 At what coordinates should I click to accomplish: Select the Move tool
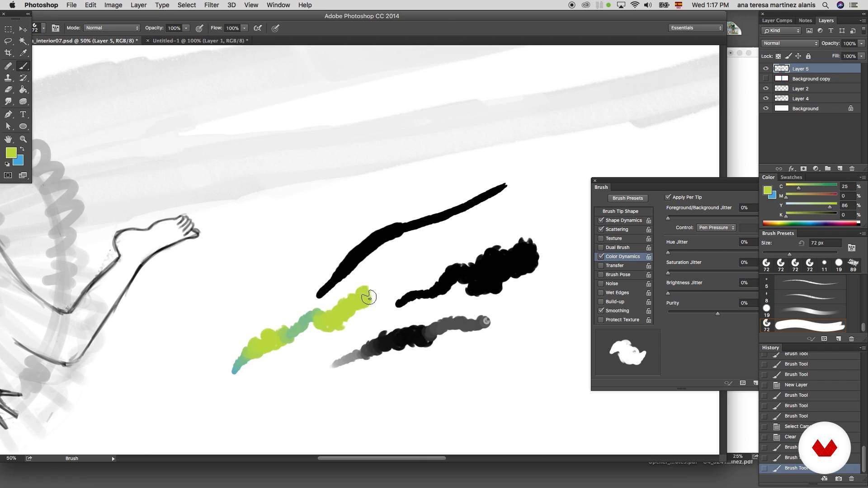[23, 29]
